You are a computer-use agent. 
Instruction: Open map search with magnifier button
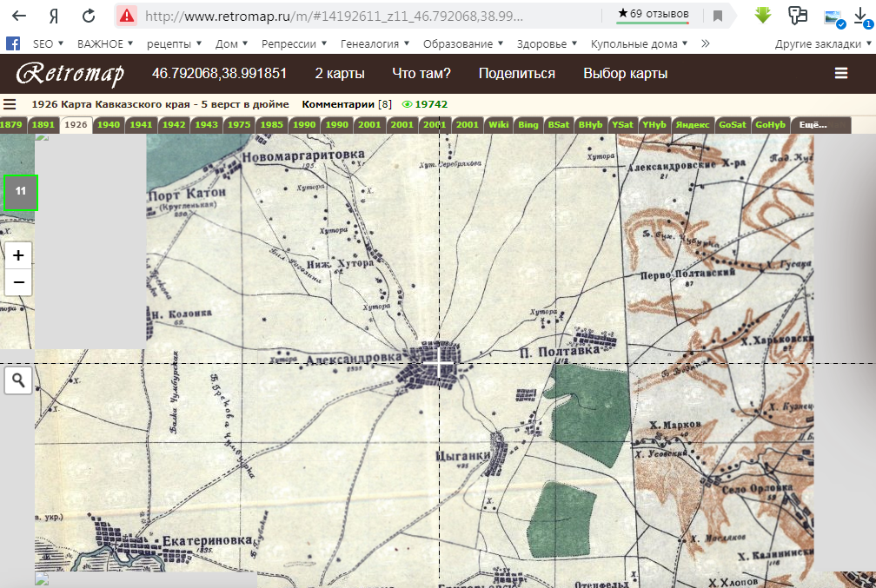(18, 380)
